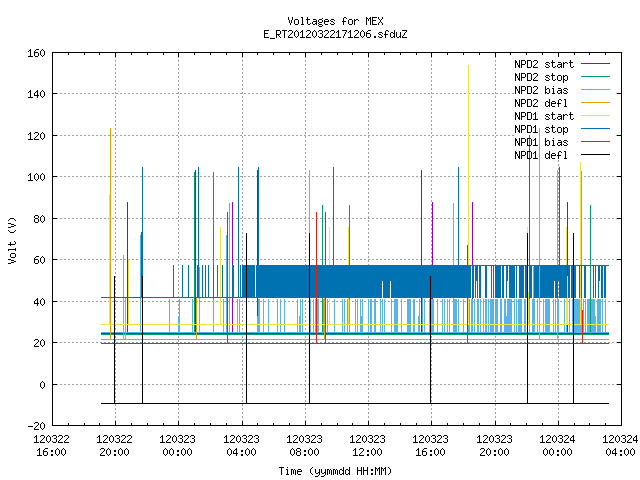Click the orange NPD2 defl legend line

click(x=595, y=102)
